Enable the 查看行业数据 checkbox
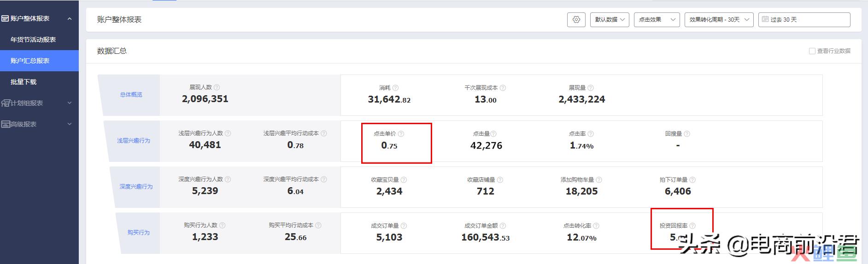 point(812,51)
